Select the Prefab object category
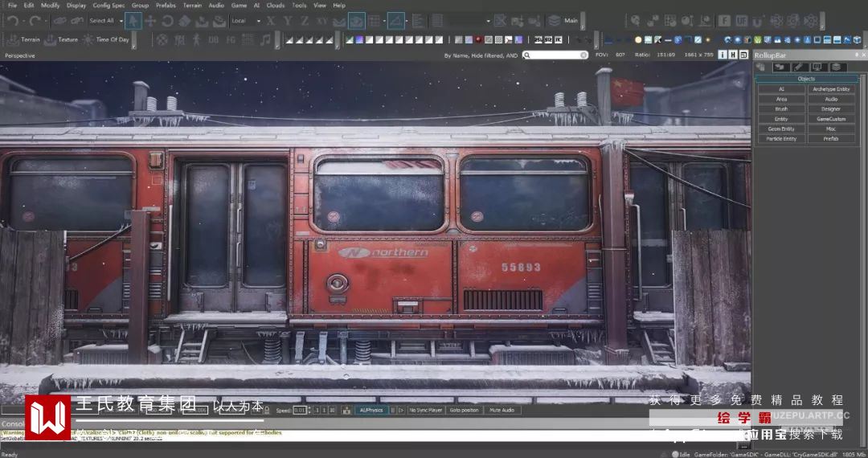The width and height of the screenshot is (868, 458). click(831, 139)
